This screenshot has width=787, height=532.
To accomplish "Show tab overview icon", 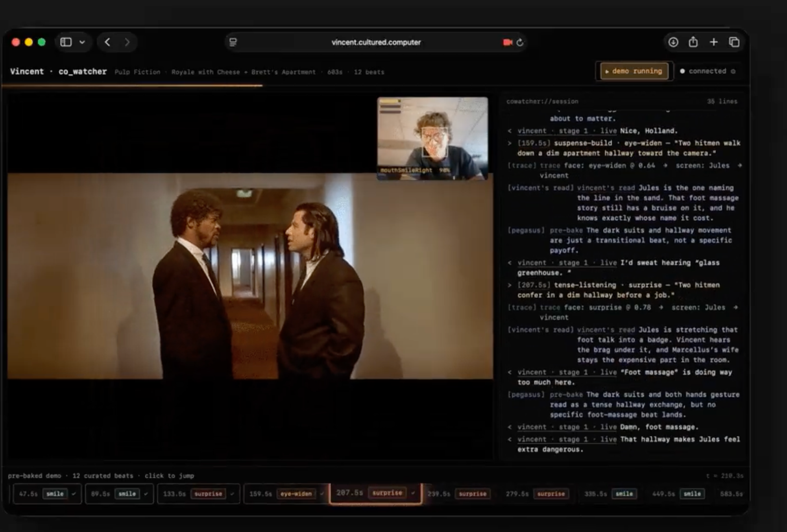I will click(x=734, y=42).
